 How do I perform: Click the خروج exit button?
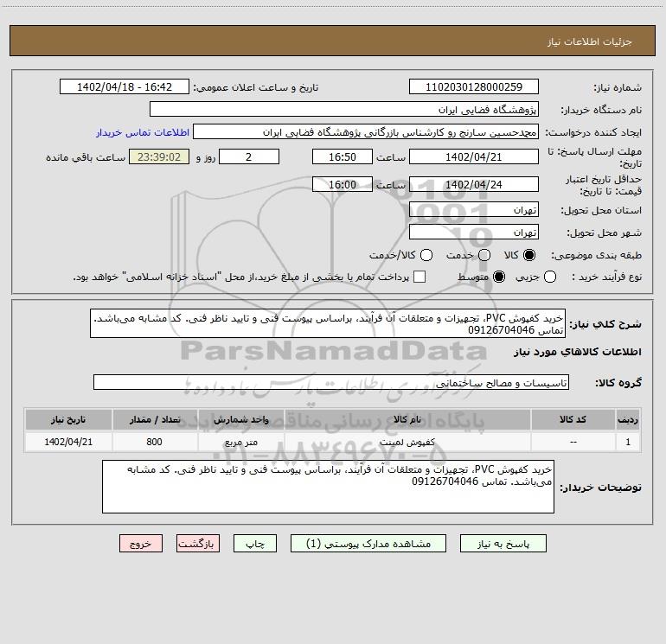[x=141, y=544]
